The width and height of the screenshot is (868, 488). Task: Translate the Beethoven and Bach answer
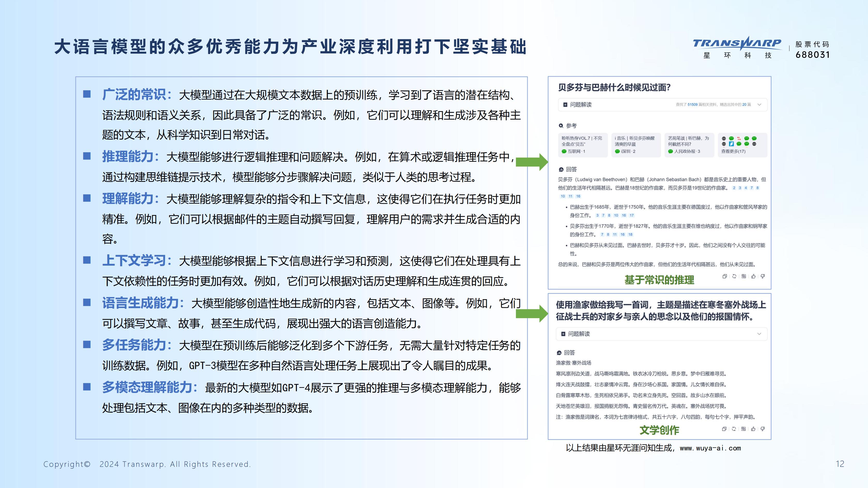744,276
